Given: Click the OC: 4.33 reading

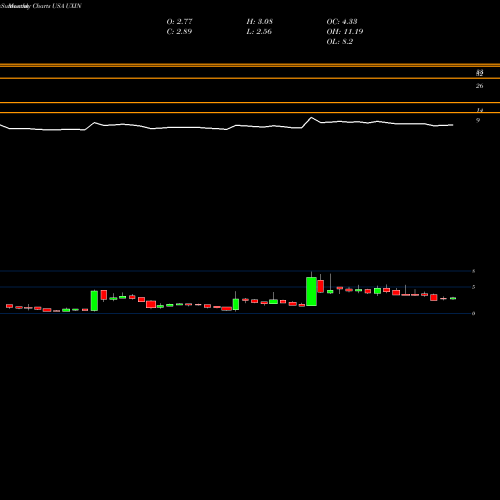Looking at the screenshot, I should point(342,21).
